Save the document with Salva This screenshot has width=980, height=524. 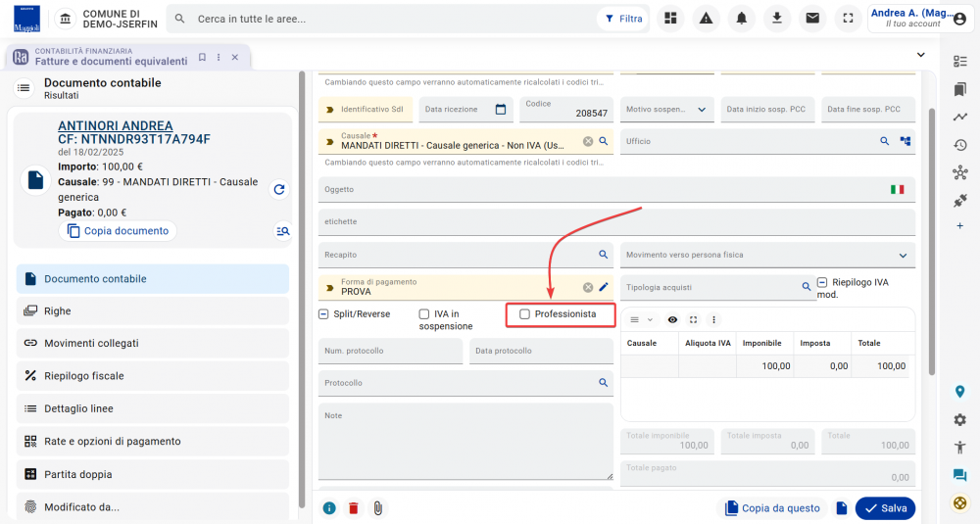885,508
